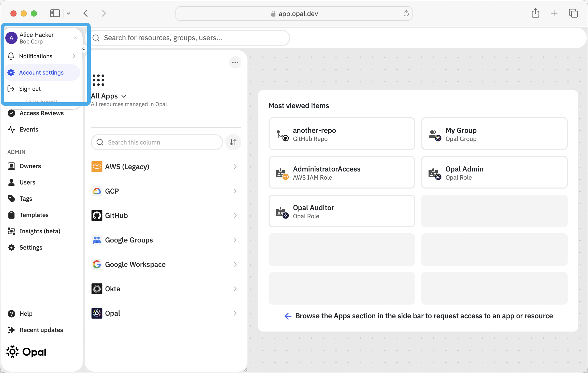Image resolution: width=588 pixels, height=373 pixels.
Task: Open the another-repo GitHub Repo card
Action: 342,134
